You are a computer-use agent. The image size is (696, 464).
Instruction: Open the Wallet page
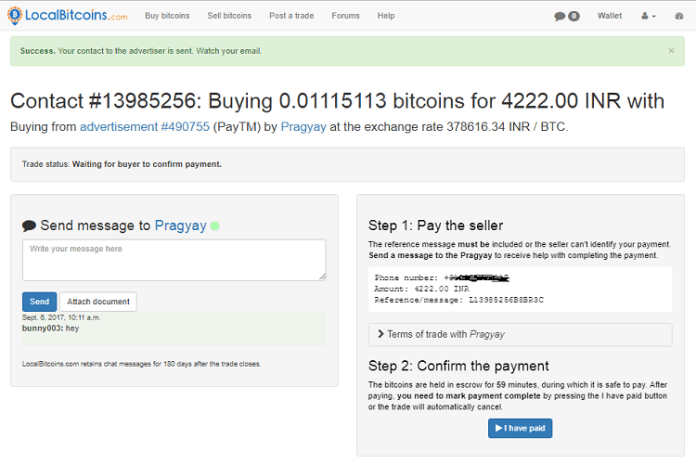[609, 16]
